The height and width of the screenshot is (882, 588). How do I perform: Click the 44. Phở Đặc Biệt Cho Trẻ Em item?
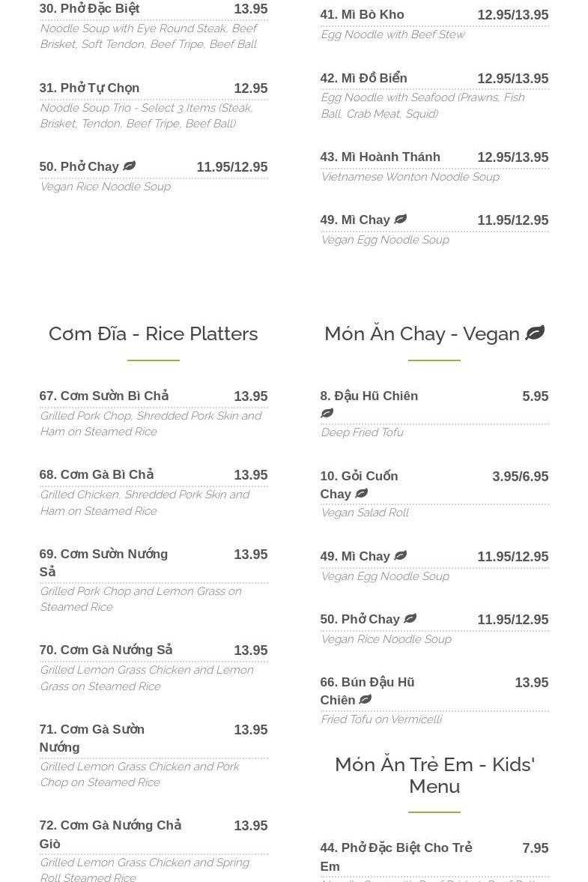tap(396, 857)
